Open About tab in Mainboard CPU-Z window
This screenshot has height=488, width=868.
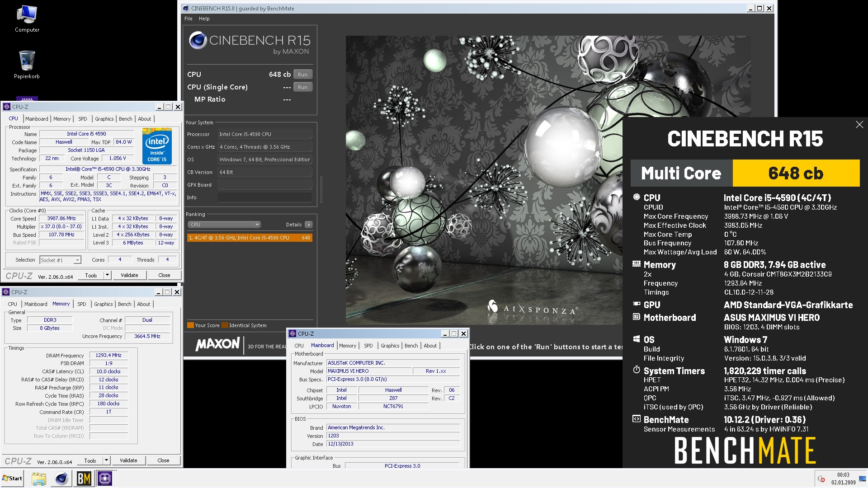click(x=430, y=346)
